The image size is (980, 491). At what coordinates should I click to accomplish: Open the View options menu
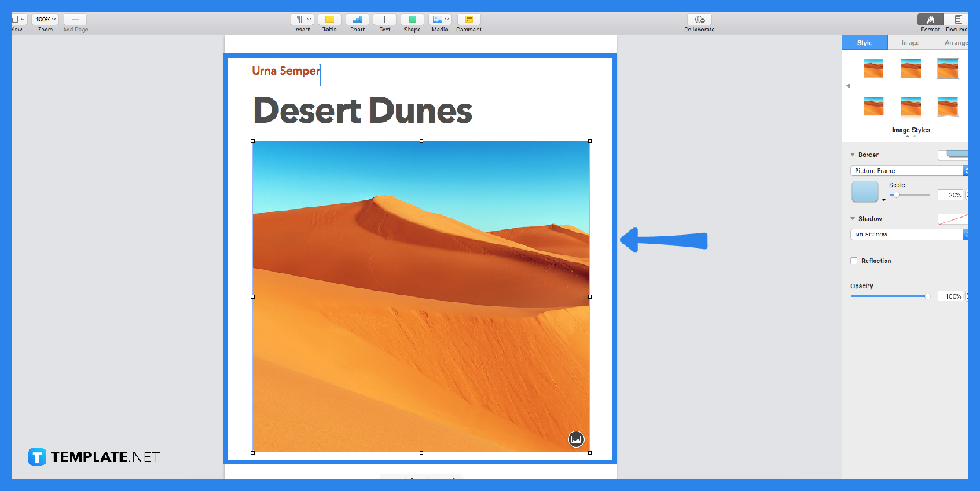pos(19,20)
